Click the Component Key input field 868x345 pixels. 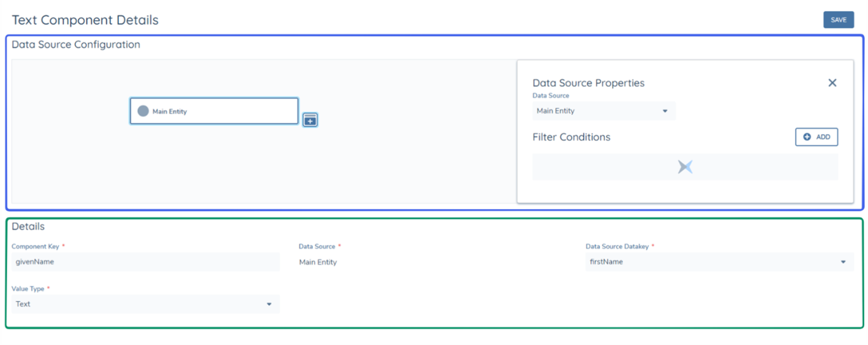(145, 262)
